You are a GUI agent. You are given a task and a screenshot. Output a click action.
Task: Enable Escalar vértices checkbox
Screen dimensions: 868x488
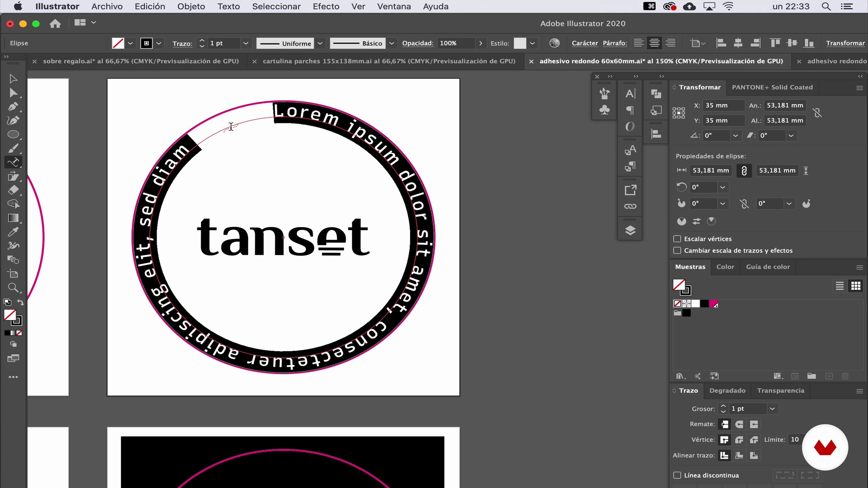click(677, 239)
